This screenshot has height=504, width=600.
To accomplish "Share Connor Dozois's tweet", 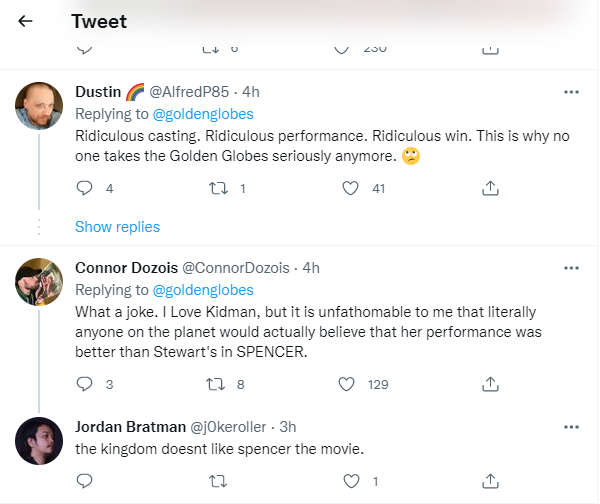I will pyautogui.click(x=491, y=383).
